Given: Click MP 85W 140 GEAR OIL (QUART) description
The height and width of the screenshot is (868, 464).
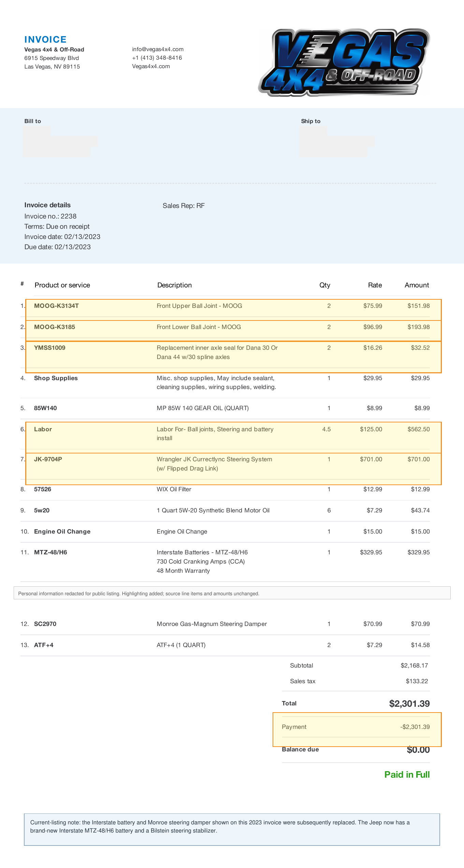Looking at the screenshot, I should click(203, 408).
